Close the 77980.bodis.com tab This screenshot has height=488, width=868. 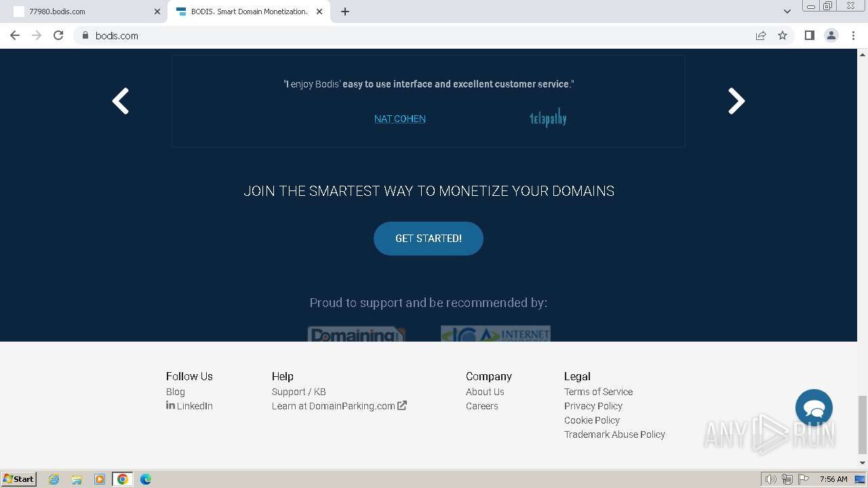point(157,12)
